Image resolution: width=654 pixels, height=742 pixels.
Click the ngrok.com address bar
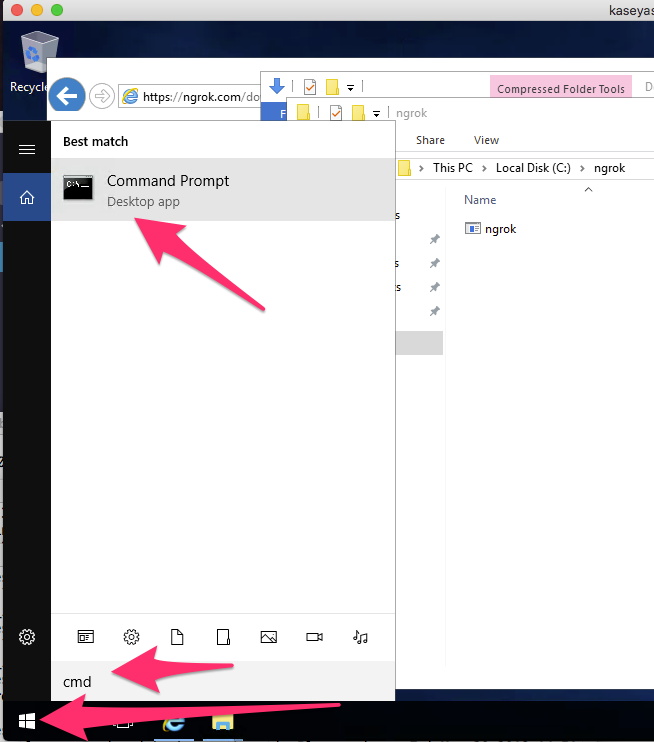coord(190,97)
